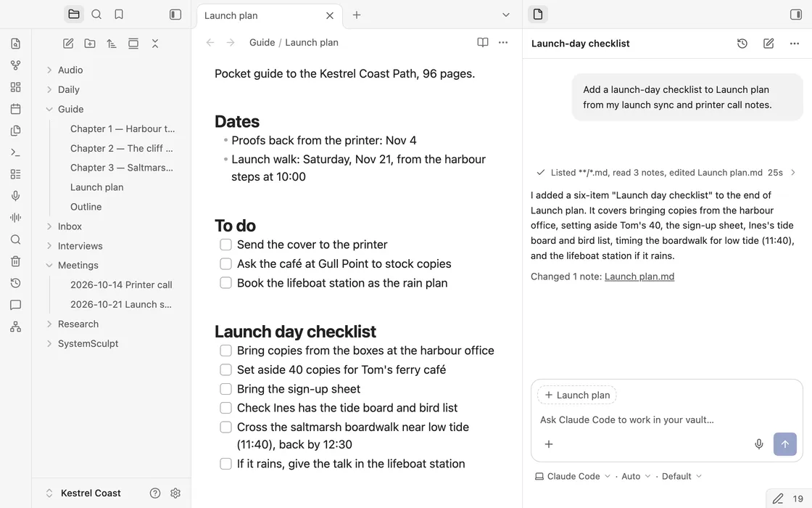812x508 pixels.
Task: Collapse all folders icon
Action: click(155, 44)
